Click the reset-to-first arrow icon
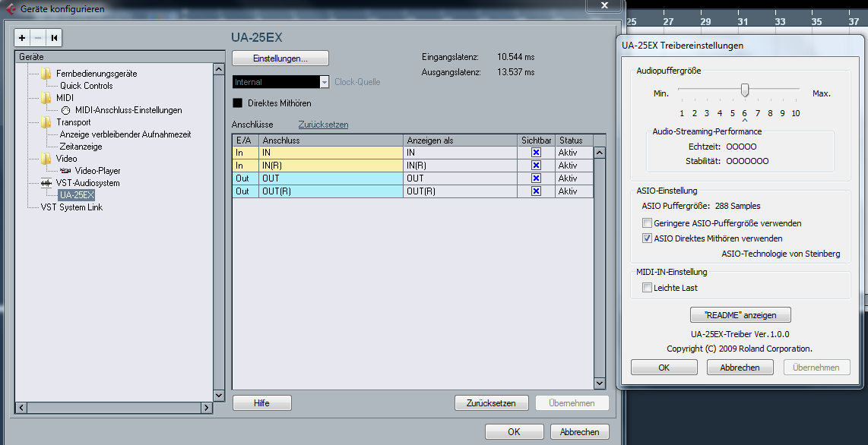The height and width of the screenshot is (445, 868). [x=54, y=38]
